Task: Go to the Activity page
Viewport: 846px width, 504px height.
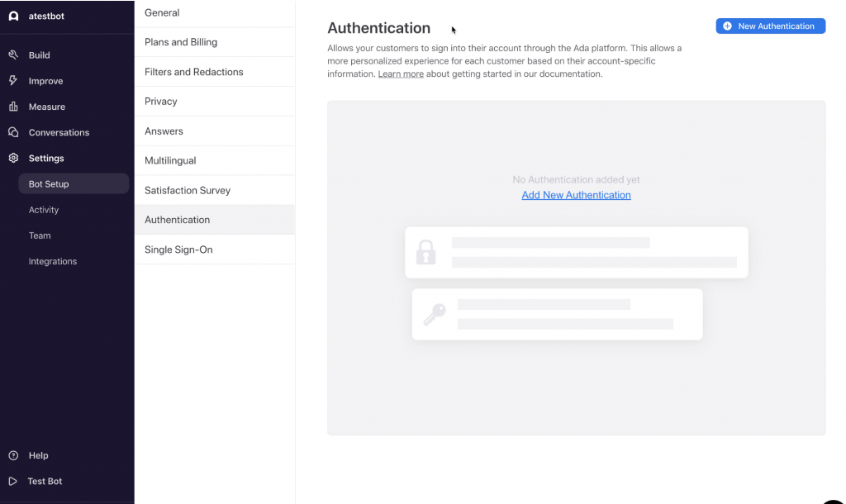Action: [x=44, y=210]
